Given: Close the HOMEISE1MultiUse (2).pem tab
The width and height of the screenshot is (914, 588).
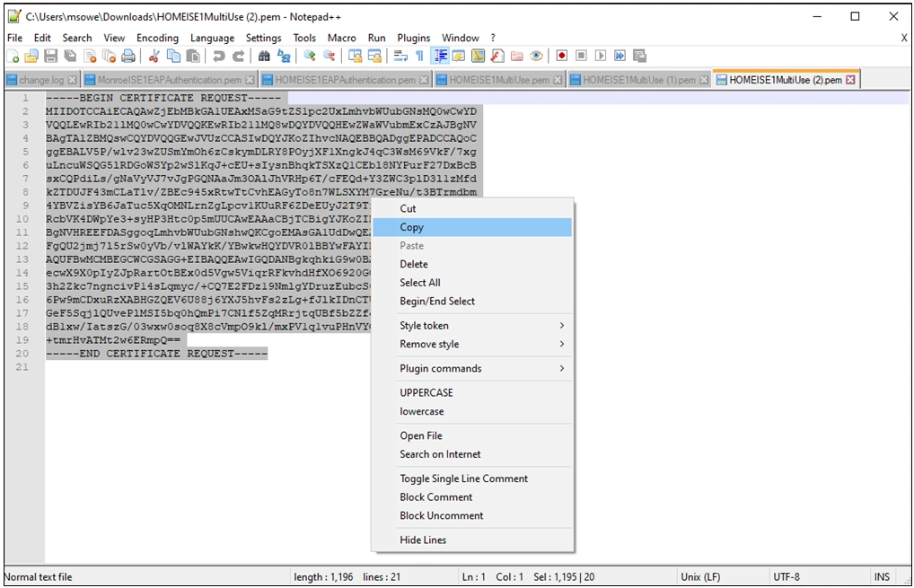Looking at the screenshot, I should pos(850,80).
